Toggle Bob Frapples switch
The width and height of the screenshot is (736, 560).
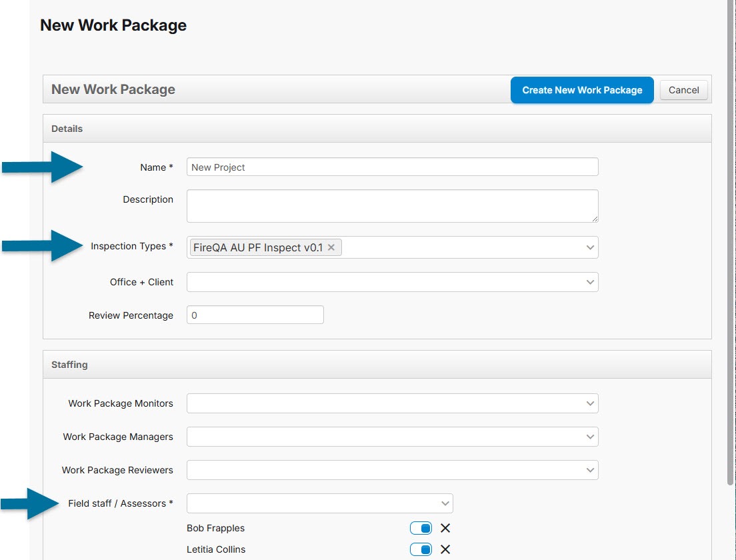pos(421,528)
